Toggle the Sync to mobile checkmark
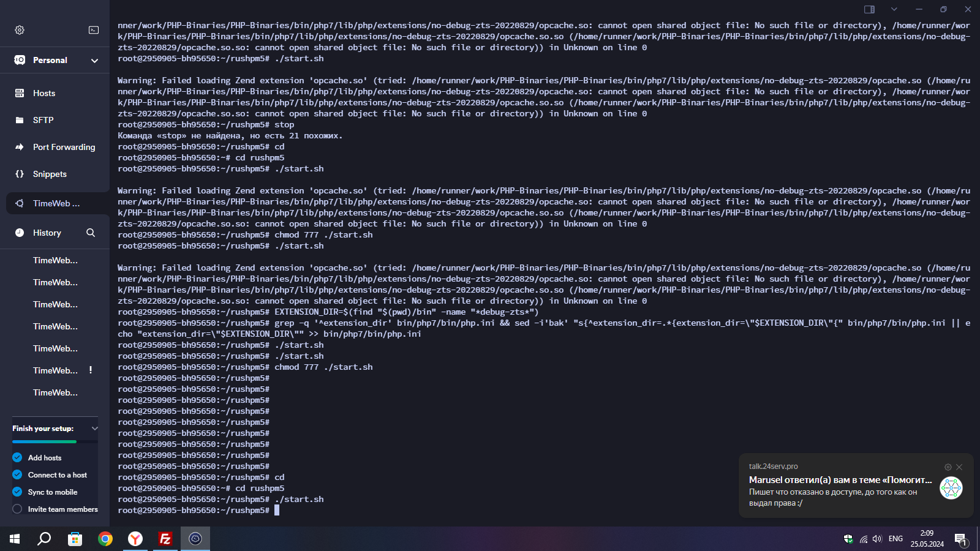 click(x=17, y=492)
